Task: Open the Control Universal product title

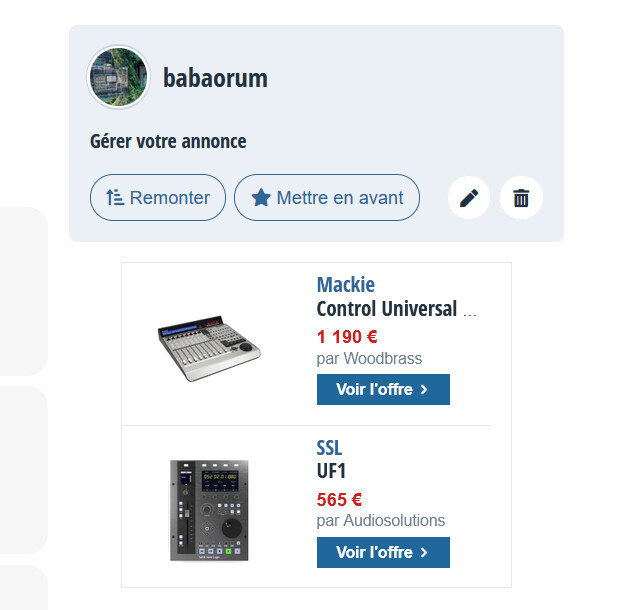Action: click(397, 308)
